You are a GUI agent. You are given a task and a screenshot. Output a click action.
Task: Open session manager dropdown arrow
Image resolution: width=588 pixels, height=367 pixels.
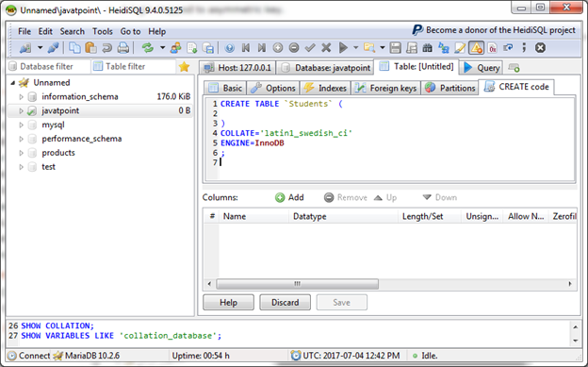click(x=40, y=48)
